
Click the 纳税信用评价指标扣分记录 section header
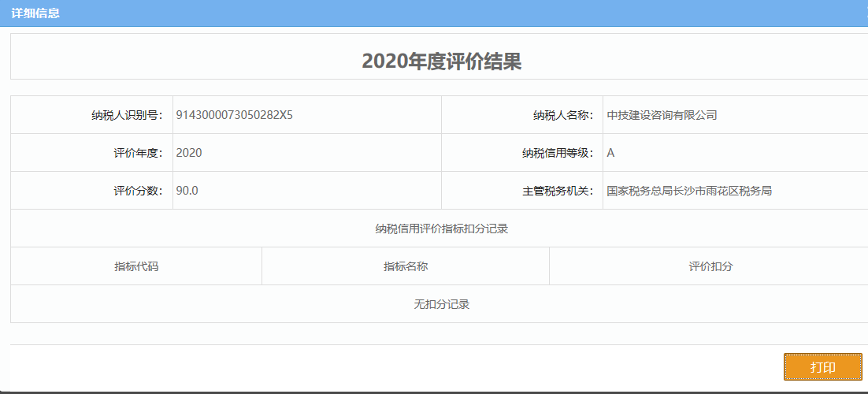(441, 229)
